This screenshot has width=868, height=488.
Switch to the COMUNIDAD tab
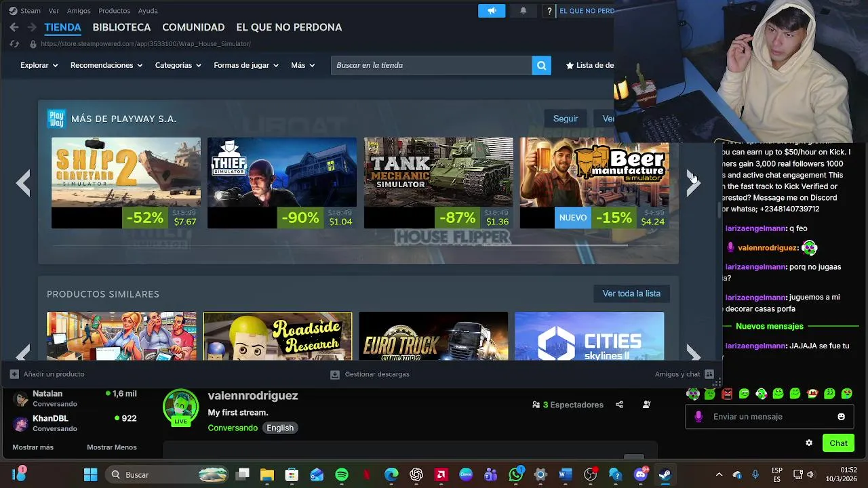[x=193, y=27]
